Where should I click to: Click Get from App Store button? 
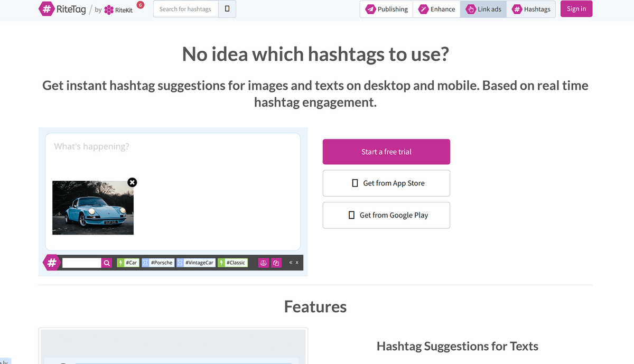(x=386, y=183)
